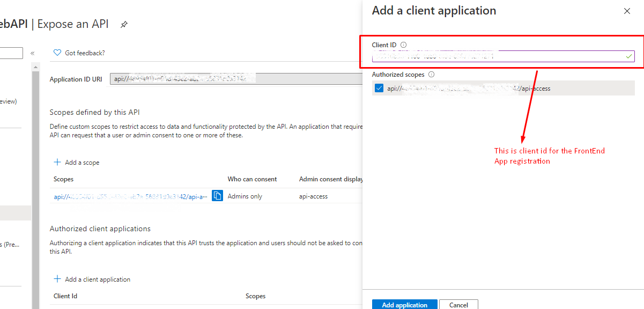The image size is (644, 309).
Task: Click the Authorized scopes info icon
Action: (431, 75)
